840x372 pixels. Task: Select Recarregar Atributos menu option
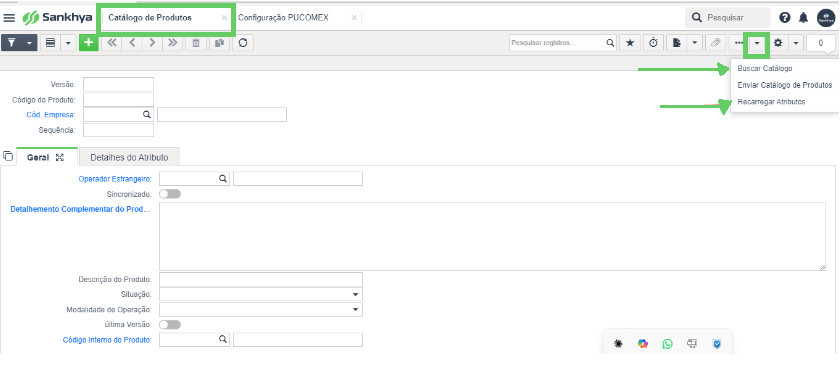tap(771, 102)
